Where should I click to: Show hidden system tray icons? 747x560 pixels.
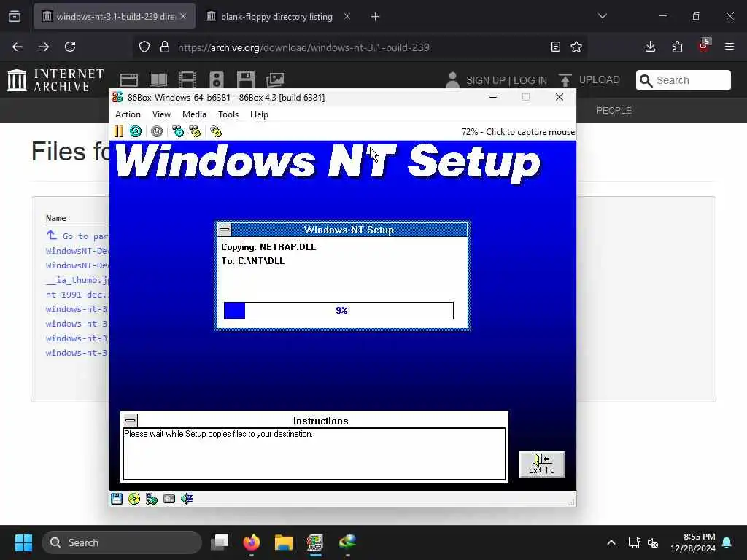pos(611,542)
